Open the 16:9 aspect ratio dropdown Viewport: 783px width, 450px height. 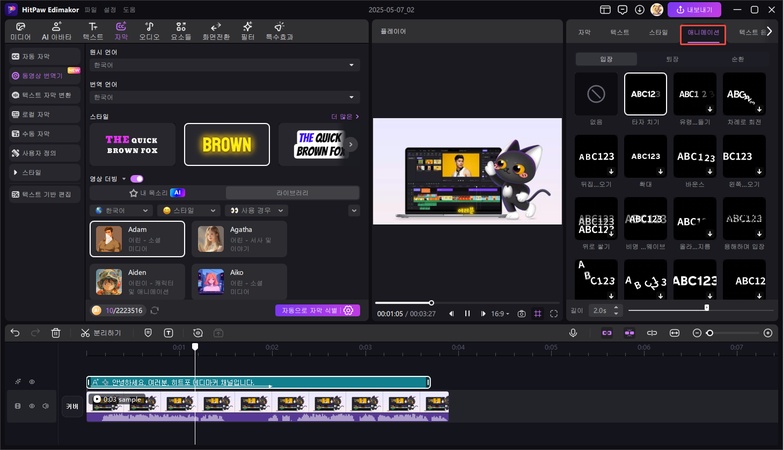[500, 314]
